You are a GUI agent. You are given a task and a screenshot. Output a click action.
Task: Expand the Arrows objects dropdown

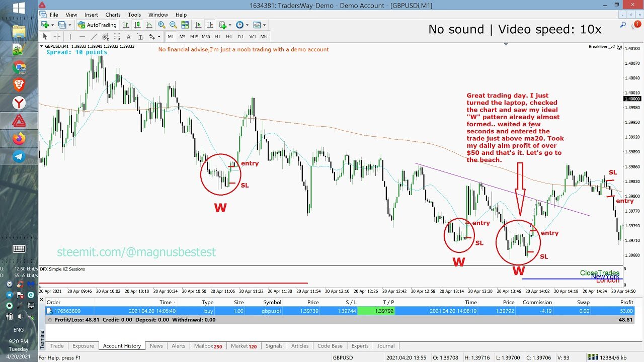159,37
